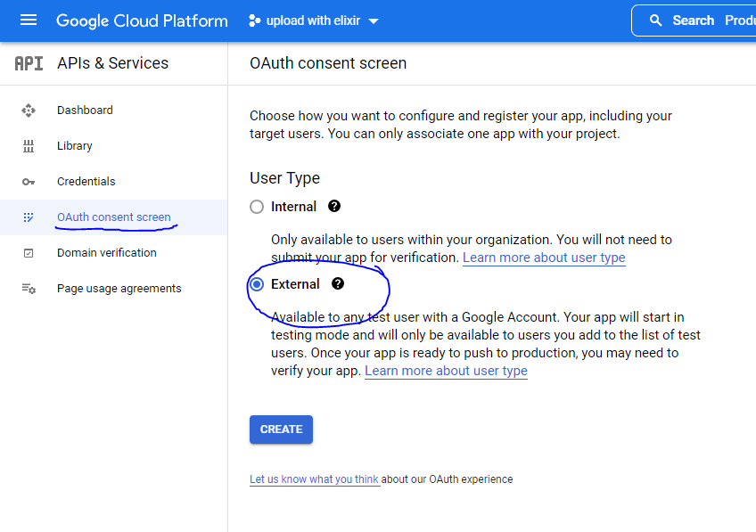Click the Dashboard sidebar icon
The image size is (756, 532).
(29, 110)
